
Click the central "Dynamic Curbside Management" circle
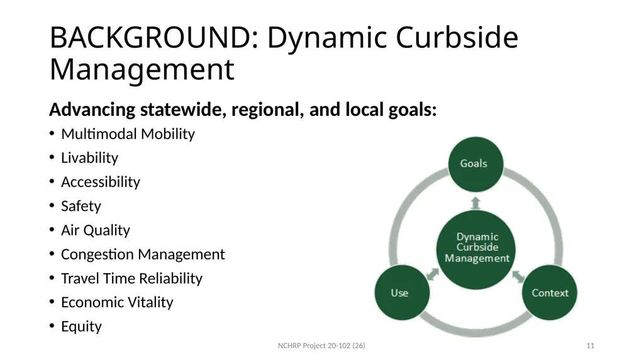tap(477, 250)
